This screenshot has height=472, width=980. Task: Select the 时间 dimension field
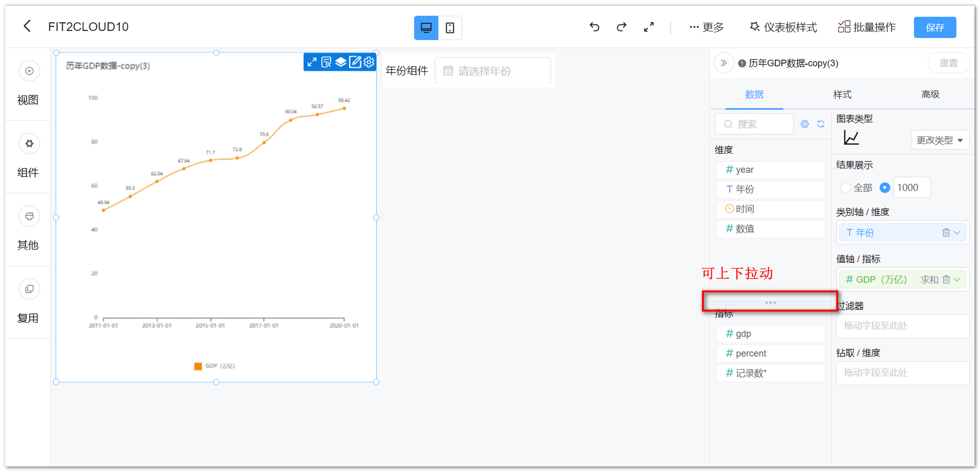click(770, 209)
